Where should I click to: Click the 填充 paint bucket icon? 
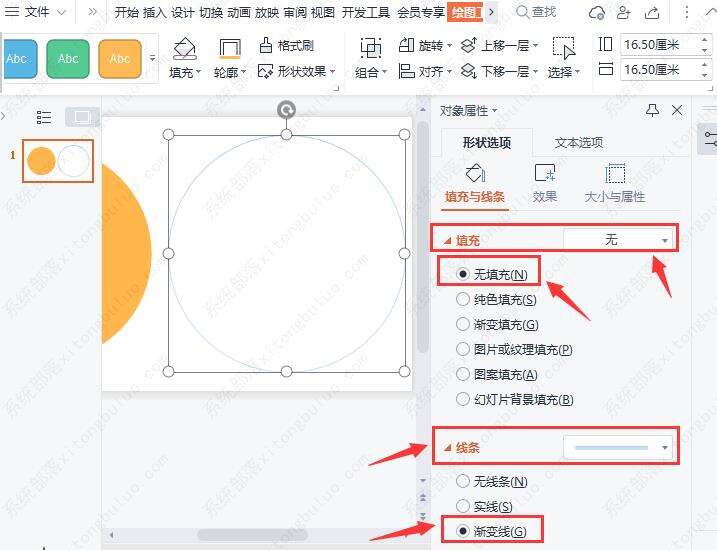click(x=185, y=48)
